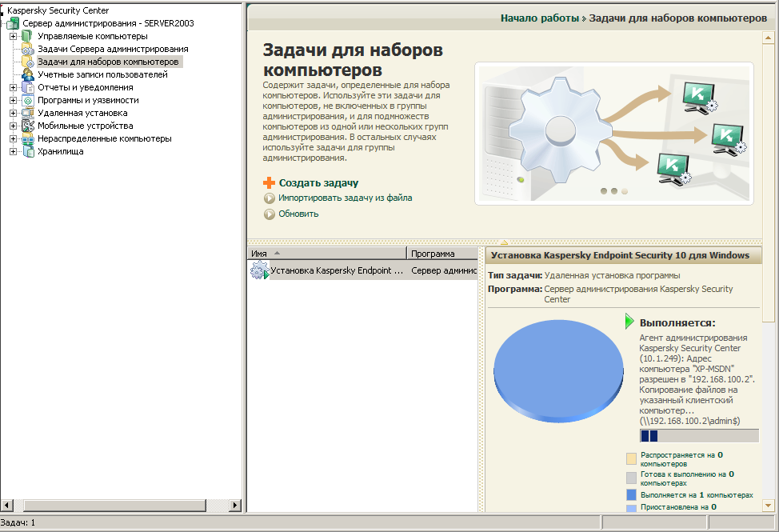Click the gray Готова к выполнению swatch

coord(631,478)
